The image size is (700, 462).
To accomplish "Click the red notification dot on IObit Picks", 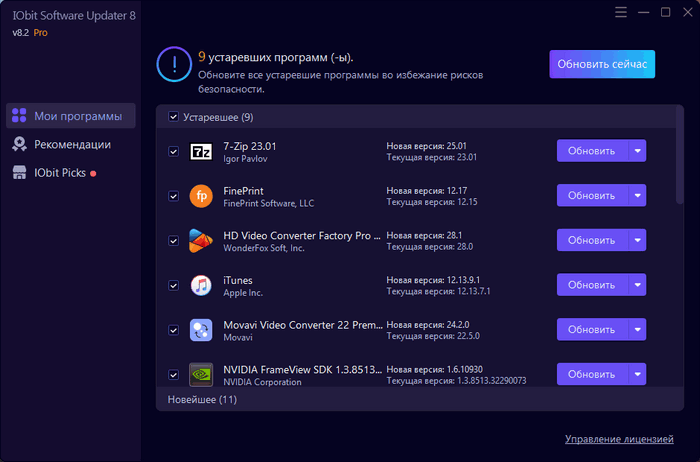I will 93,174.
